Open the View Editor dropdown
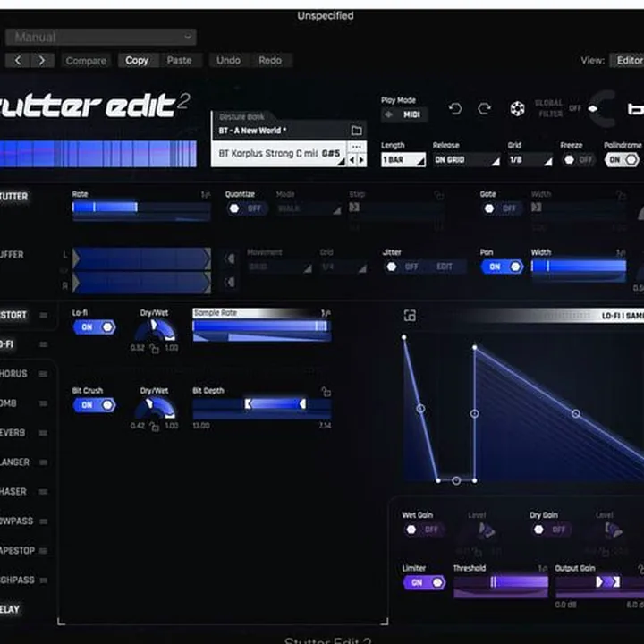Viewport: 644px width, 644px height. 627,61
